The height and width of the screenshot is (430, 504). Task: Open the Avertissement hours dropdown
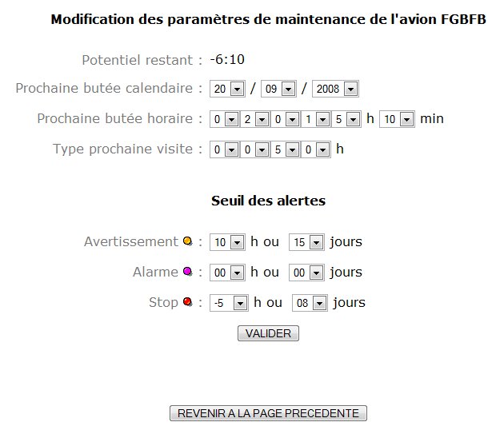coord(227,242)
